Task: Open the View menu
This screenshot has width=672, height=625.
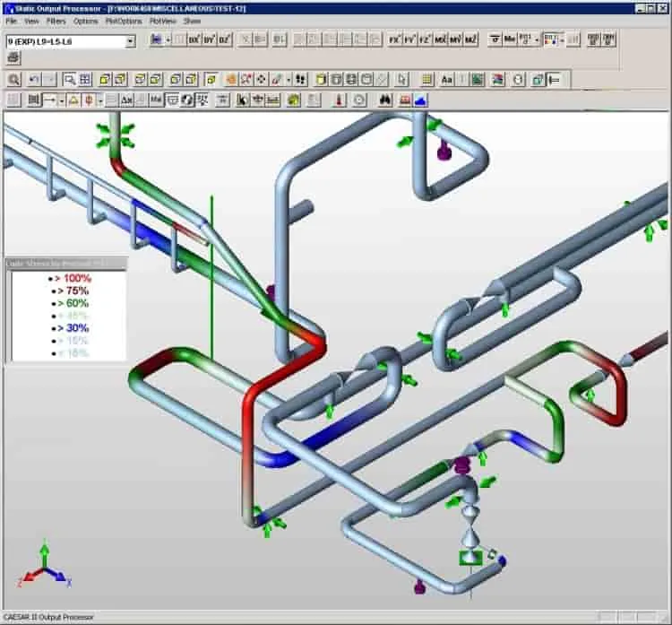Action: (31, 21)
